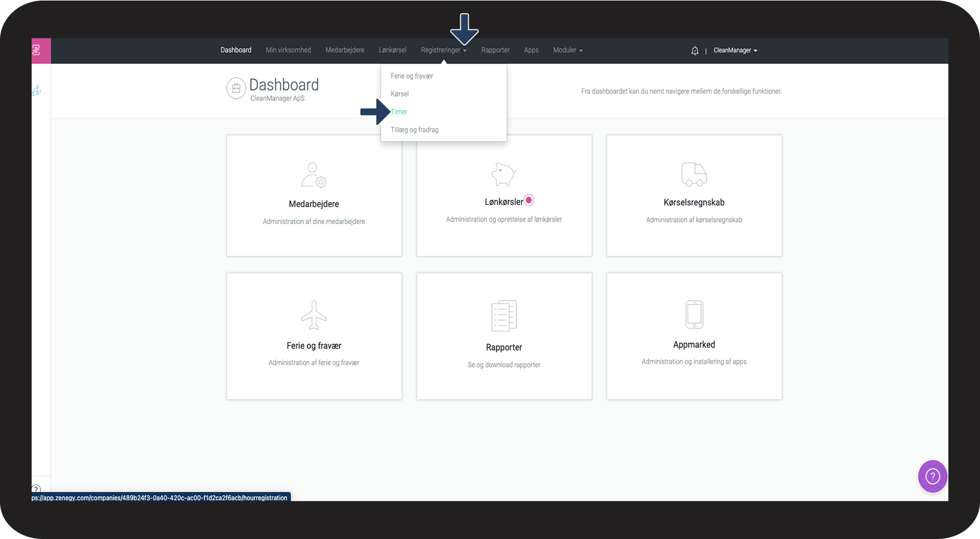Click 'Administration af kørselsregnskab' text

[x=694, y=220]
